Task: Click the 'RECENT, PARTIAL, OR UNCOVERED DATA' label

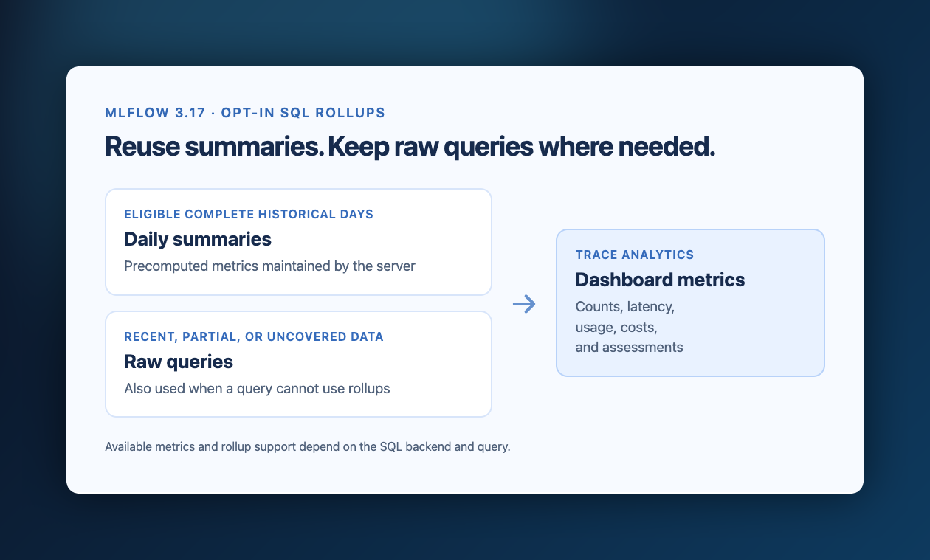Action: (254, 337)
